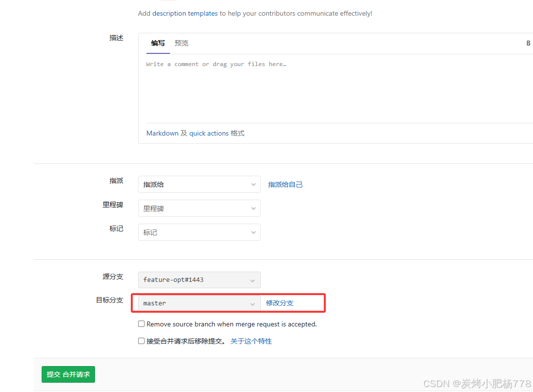Submit with the 提交 合并请求 button

tap(68, 374)
